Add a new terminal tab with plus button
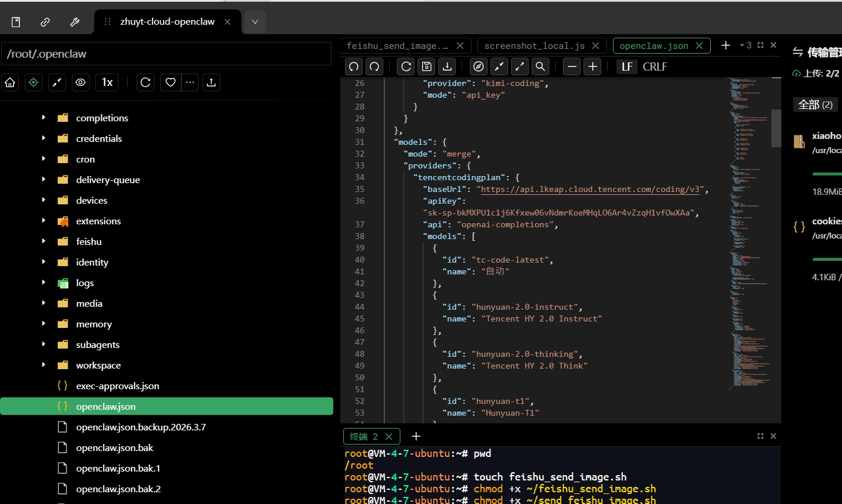The height and width of the screenshot is (504, 842). [x=416, y=436]
